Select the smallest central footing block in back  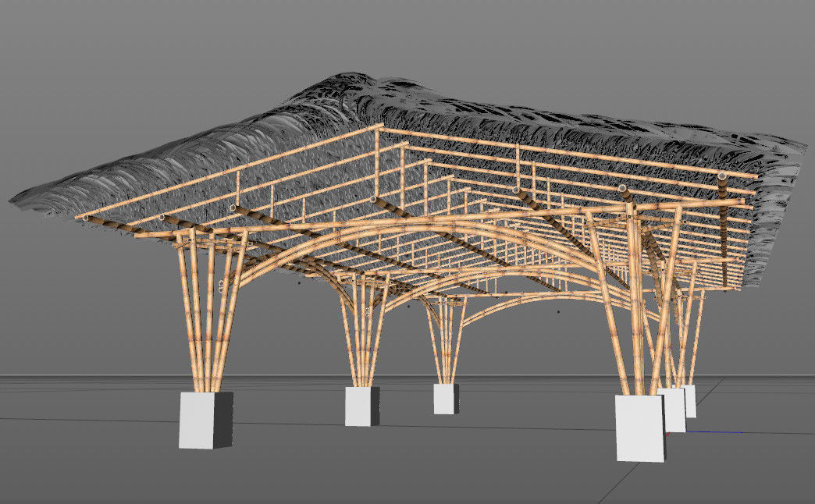pyautogui.click(x=447, y=399)
